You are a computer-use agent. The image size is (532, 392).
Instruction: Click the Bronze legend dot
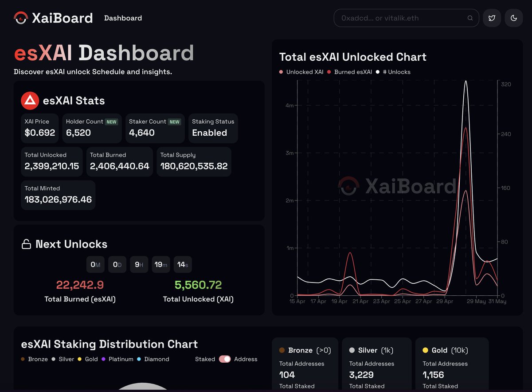pos(23,359)
